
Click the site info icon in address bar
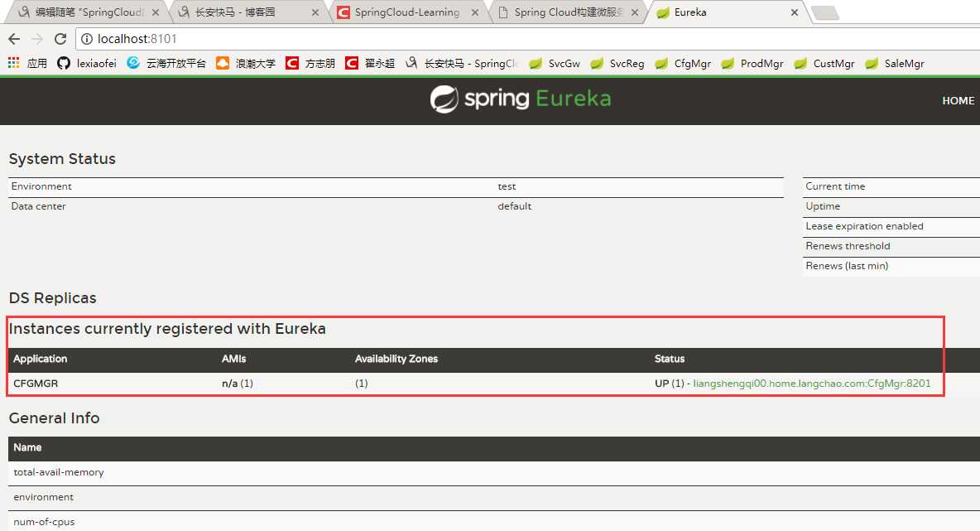[x=87, y=39]
